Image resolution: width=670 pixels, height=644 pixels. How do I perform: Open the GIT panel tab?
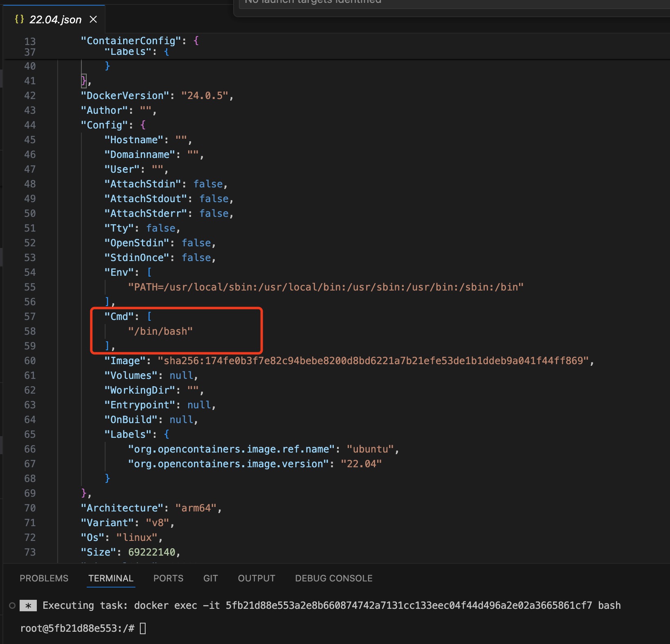(210, 578)
